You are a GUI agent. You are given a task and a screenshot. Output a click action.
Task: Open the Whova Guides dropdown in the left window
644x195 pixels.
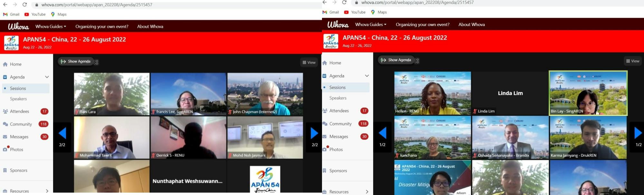coord(51,26)
